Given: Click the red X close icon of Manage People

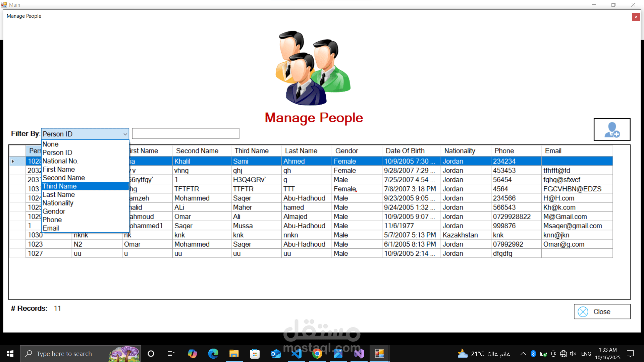Looking at the screenshot, I should (636, 17).
